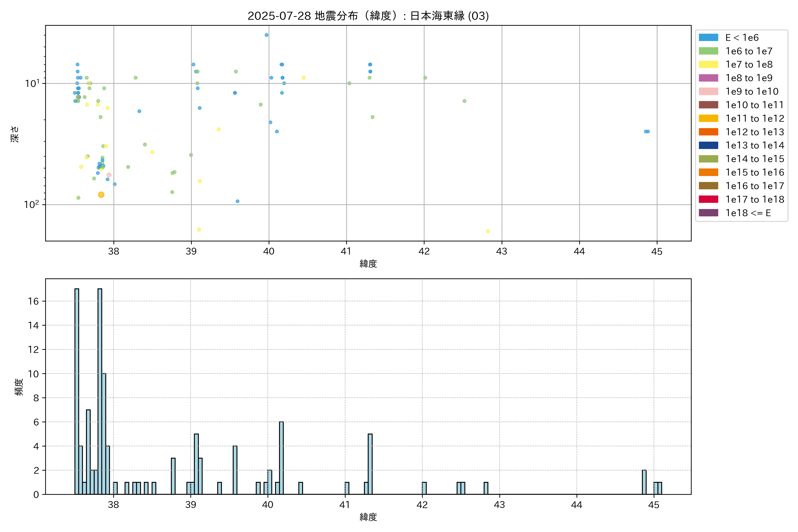Click the pink scatter point near latitude 38
This screenshot has width=798, height=532.
109,175
